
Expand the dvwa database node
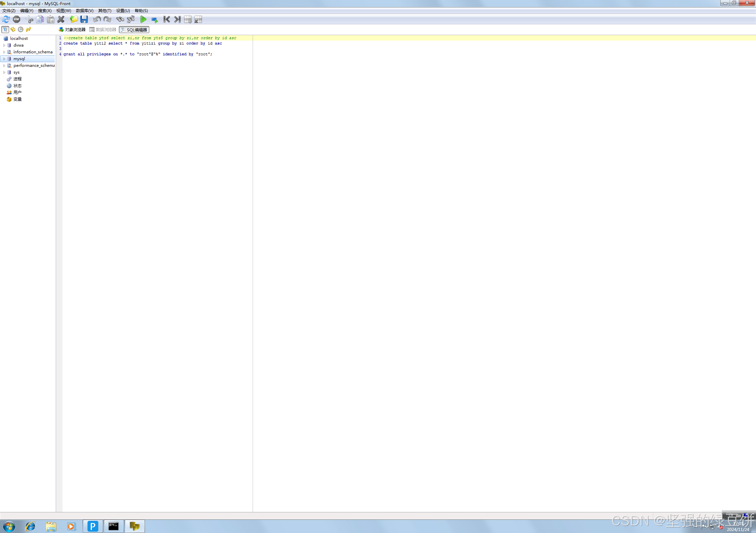[4, 45]
